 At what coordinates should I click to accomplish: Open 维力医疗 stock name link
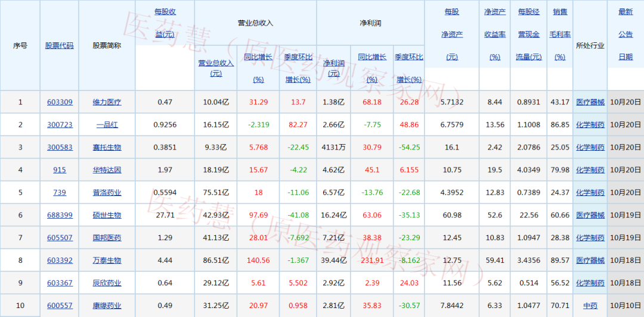point(107,102)
